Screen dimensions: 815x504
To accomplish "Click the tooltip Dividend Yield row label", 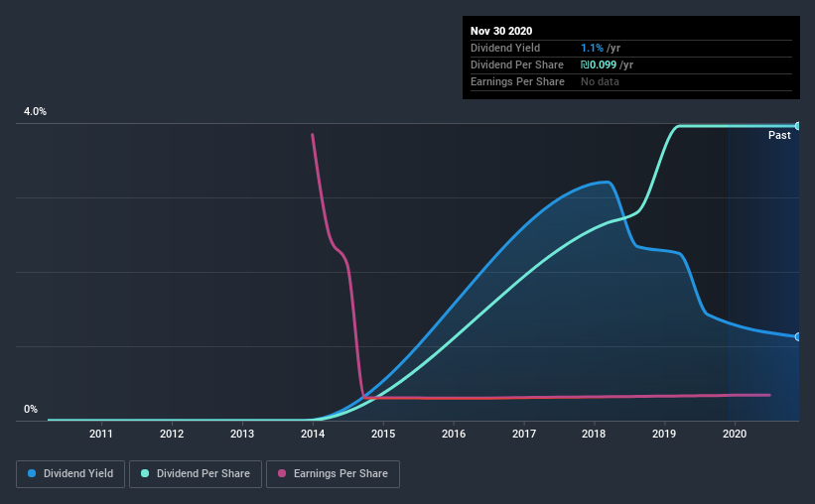I will (x=505, y=48).
